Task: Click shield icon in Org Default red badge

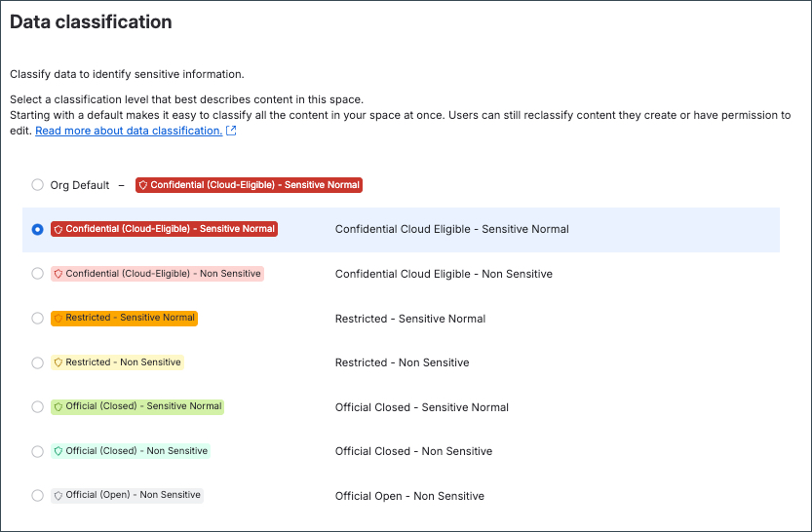Action: pos(143,185)
